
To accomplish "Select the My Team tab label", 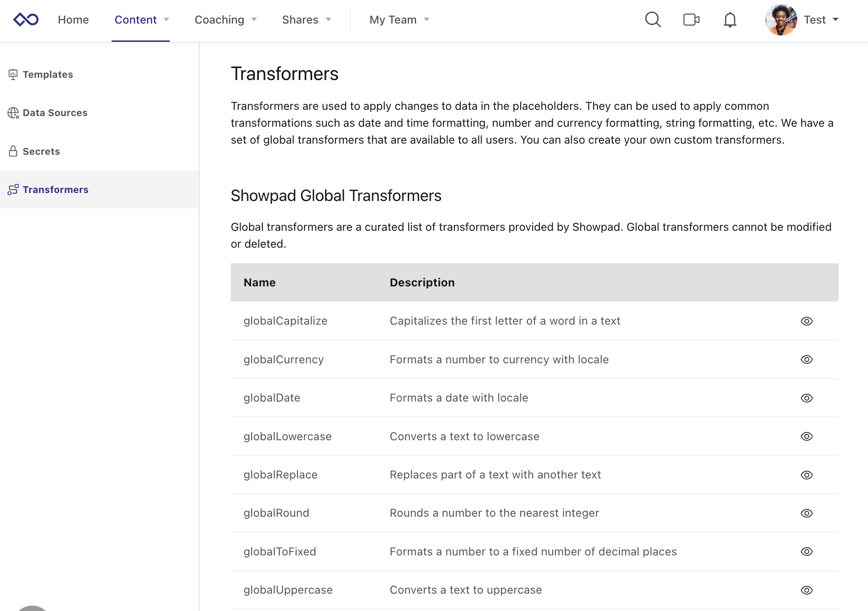I will click(x=393, y=20).
